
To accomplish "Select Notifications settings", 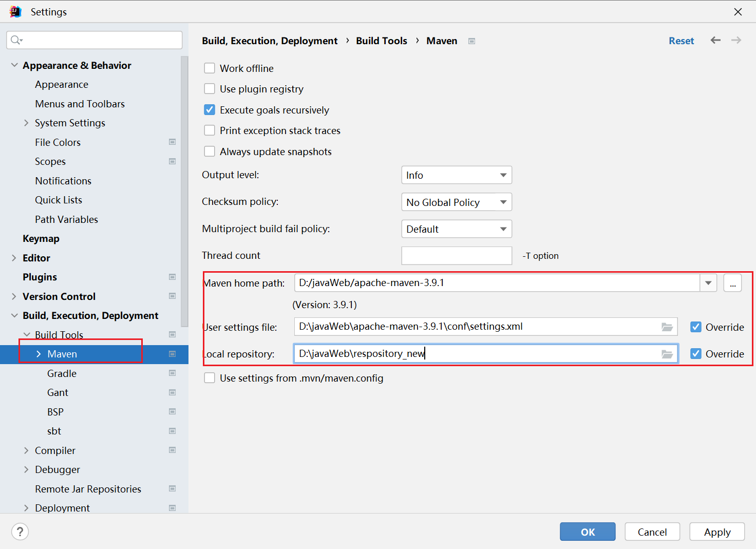I will [63, 181].
